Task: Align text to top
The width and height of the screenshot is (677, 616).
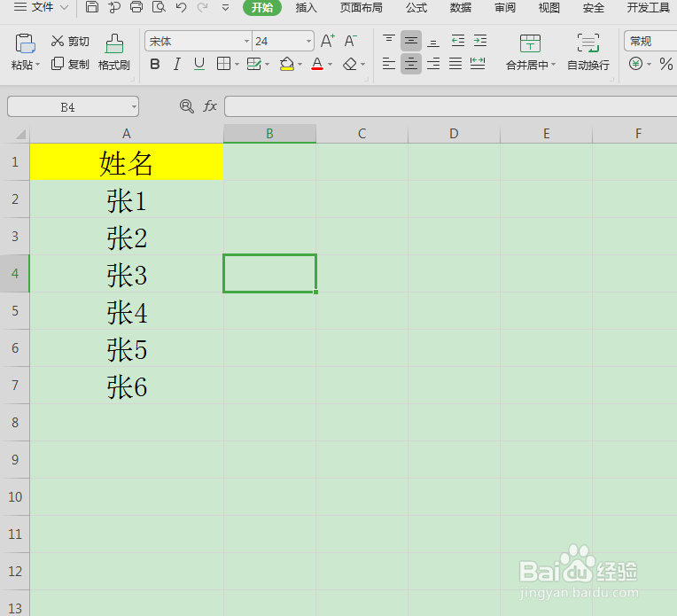Action: (x=389, y=41)
